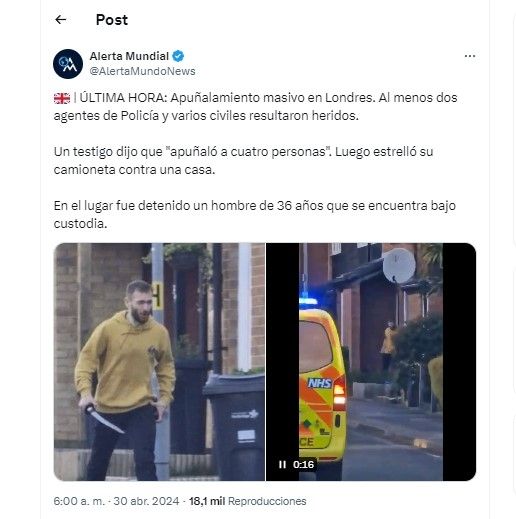Open the man in yellow hoodie photo
Viewport: 516px width, 519px height.
[x=159, y=362]
